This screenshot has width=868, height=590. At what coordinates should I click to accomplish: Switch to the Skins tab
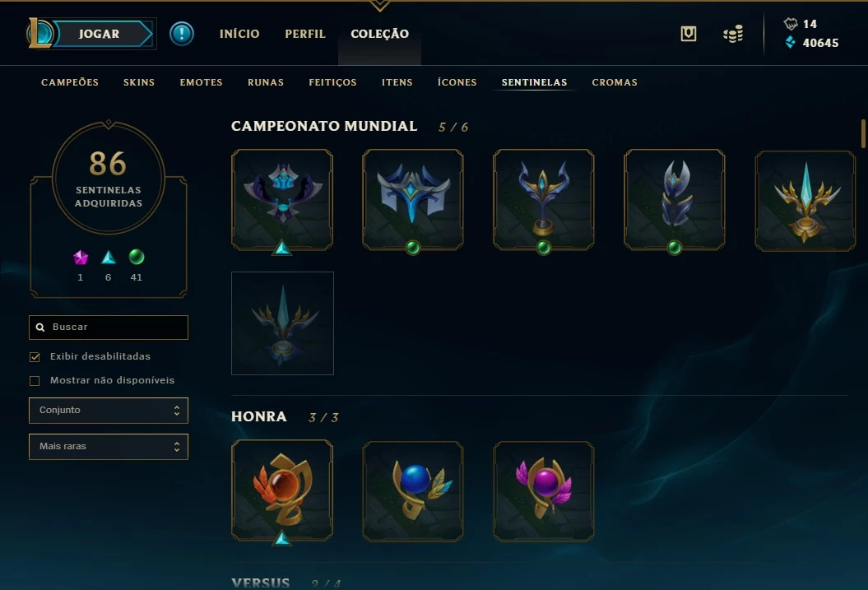pos(139,82)
